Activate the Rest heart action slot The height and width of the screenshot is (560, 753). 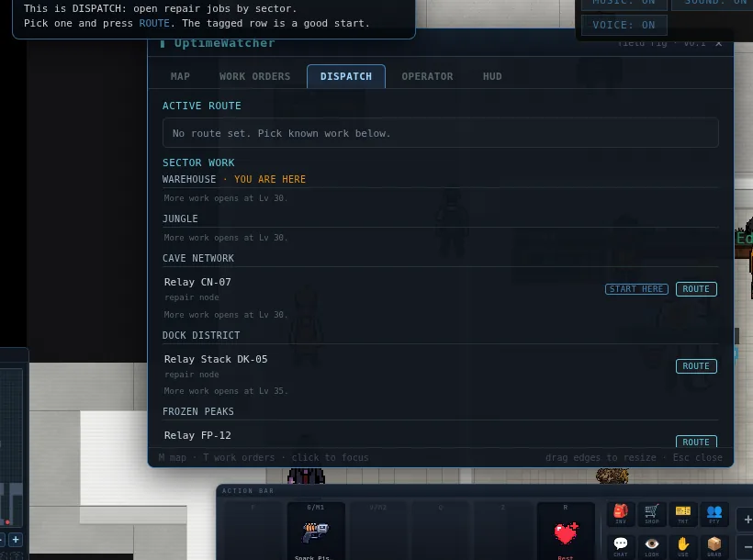[566, 532]
